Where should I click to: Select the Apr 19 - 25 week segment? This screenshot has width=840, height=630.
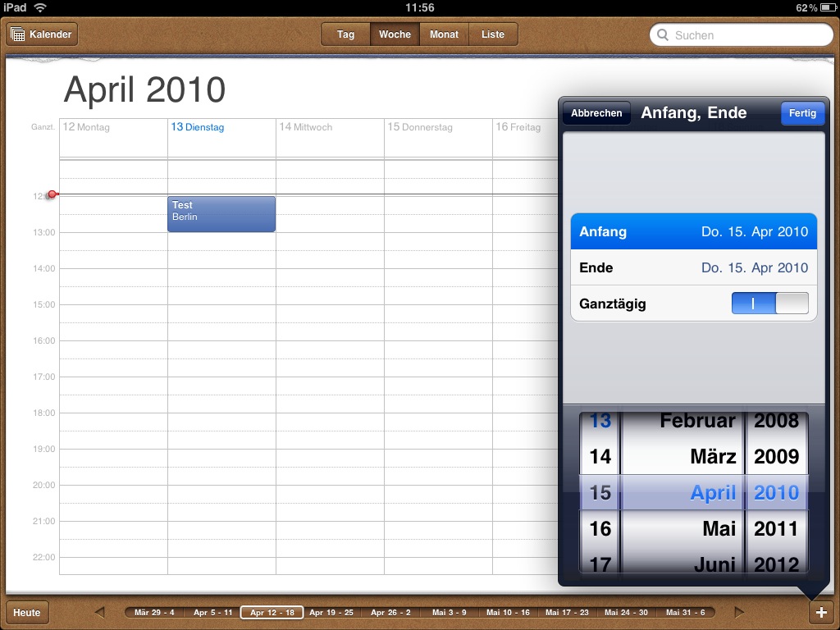point(331,611)
